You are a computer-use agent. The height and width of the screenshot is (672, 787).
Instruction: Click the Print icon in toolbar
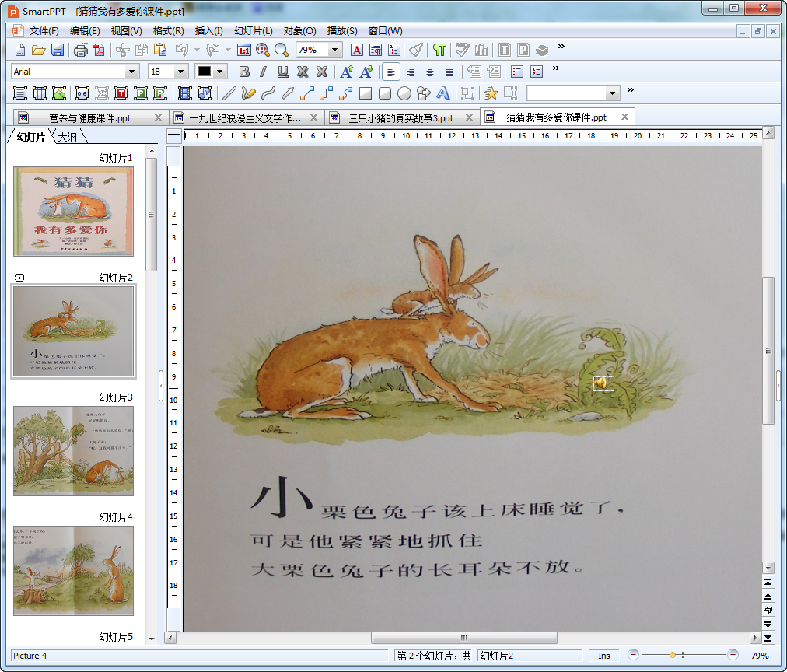point(81,50)
